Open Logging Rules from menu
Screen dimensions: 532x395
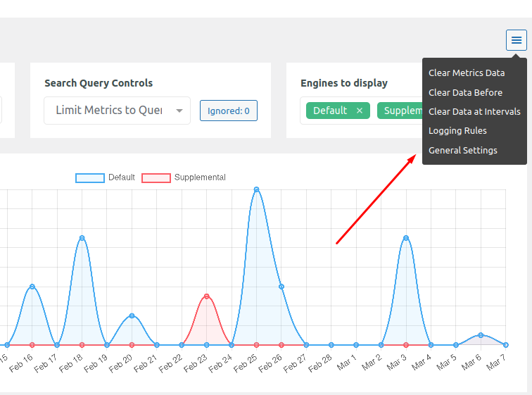pyautogui.click(x=457, y=130)
